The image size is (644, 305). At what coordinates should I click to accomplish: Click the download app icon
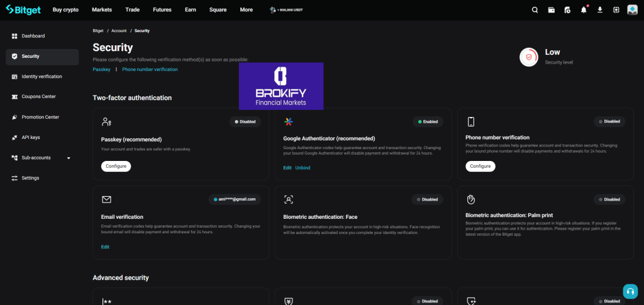pyautogui.click(x=600, y=10)
